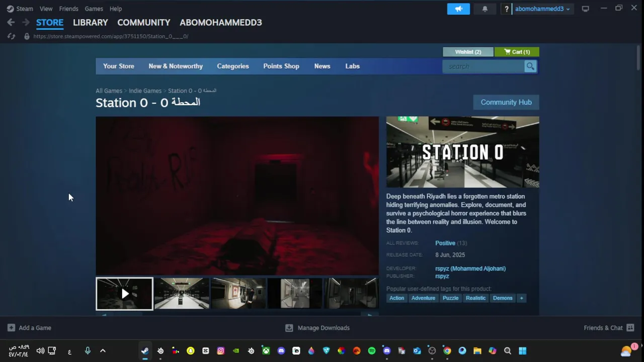This screenshot has height=362, width=644.
Task: Open the View menu
Action: click(x=46, y=9)
